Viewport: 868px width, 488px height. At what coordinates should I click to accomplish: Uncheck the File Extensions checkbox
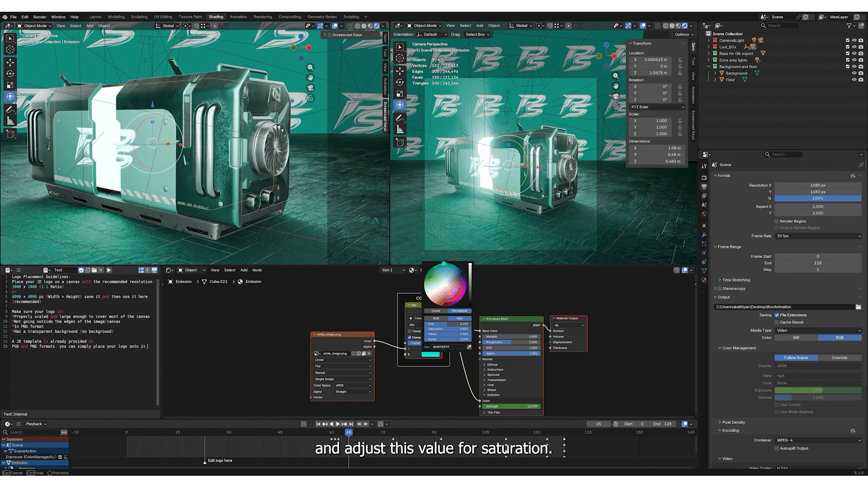[777, 315]
